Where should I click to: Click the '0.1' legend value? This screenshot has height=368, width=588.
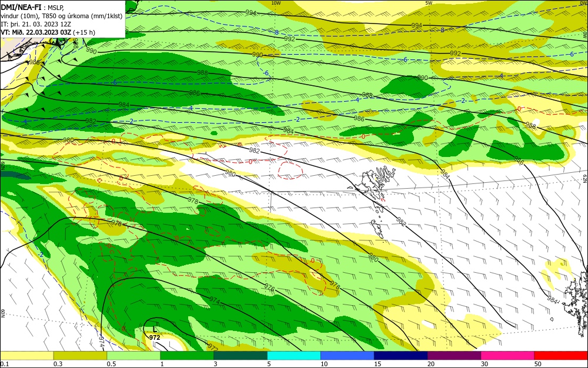pyautogui.click(x=4, y=364)
